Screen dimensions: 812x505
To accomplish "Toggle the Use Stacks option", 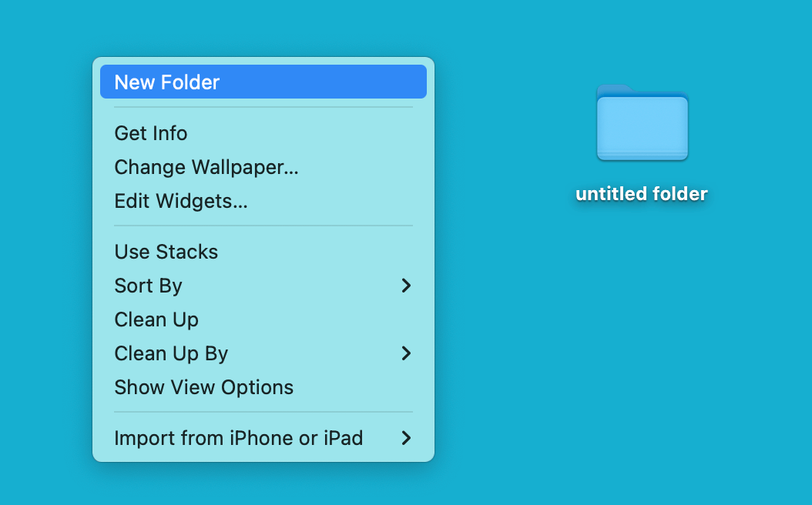I will (x=166, y=252).
